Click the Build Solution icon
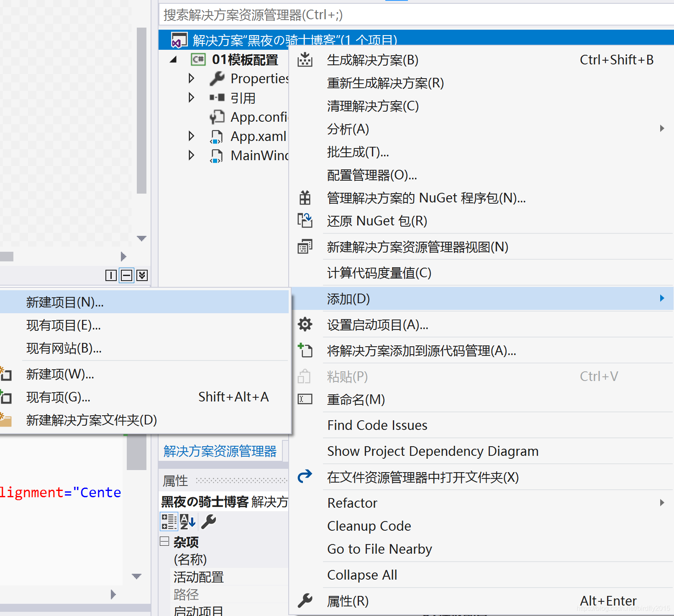674x616 pixels. pos(305,60)
